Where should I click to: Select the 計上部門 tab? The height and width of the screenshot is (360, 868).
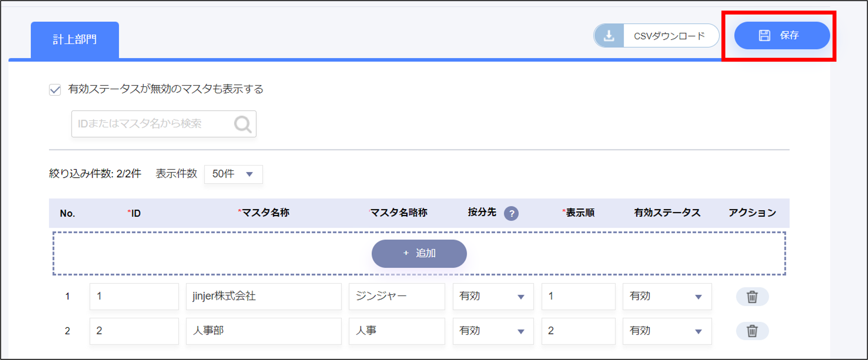click(75, 40)
